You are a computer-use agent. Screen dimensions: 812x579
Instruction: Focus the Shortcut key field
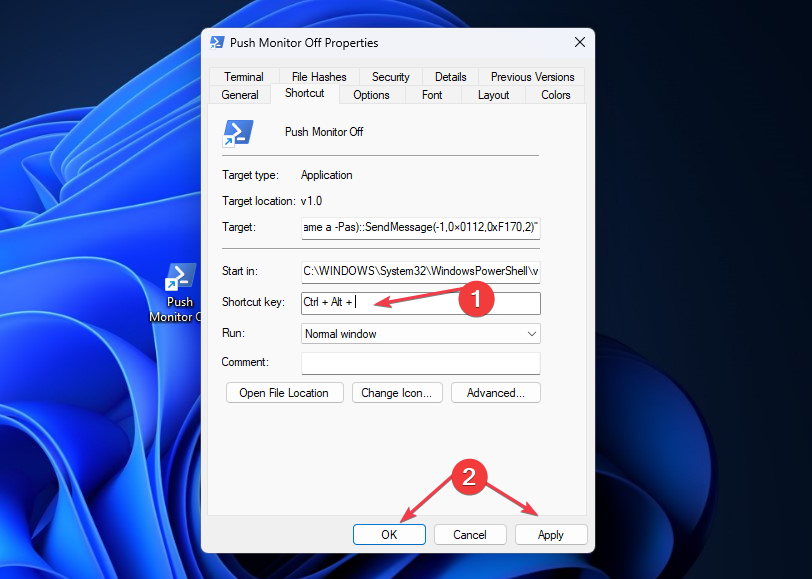(420, 303)
